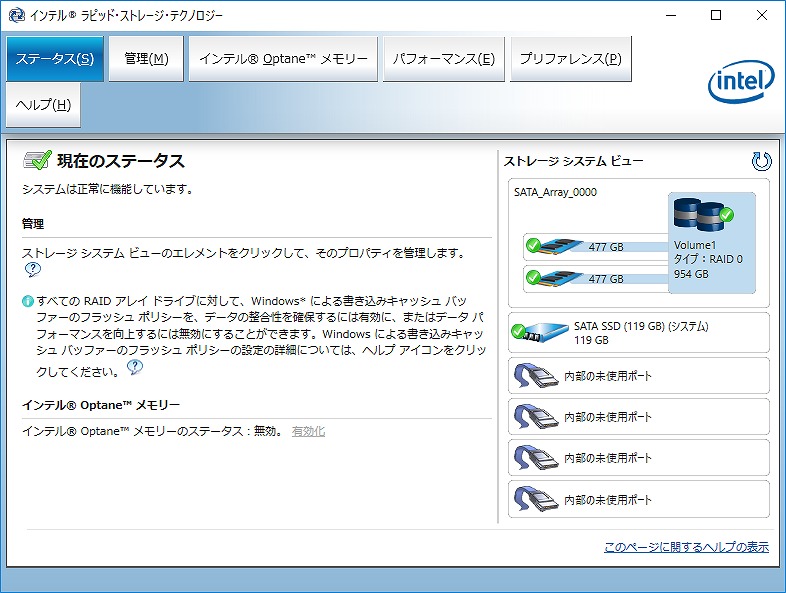The width and height of the screenshot is (786, 593).
Task: Select the second 477 GB drive icon
Action: tap(554, 277)
